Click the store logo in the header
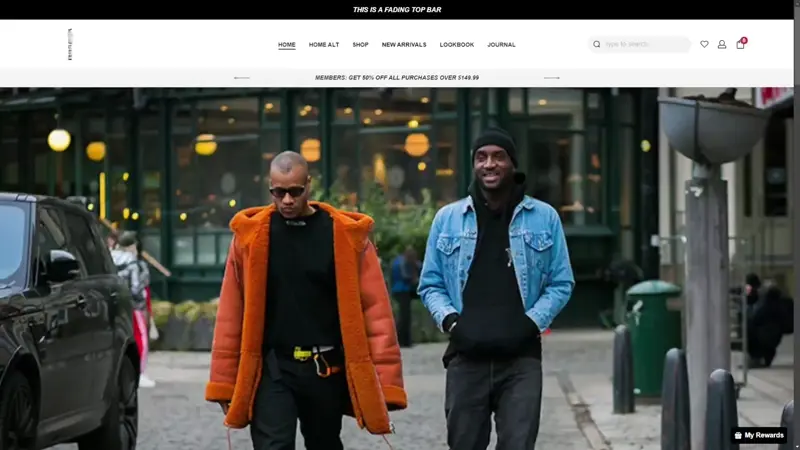Screen dimensions: 800x450 click(x=70, y=44)
